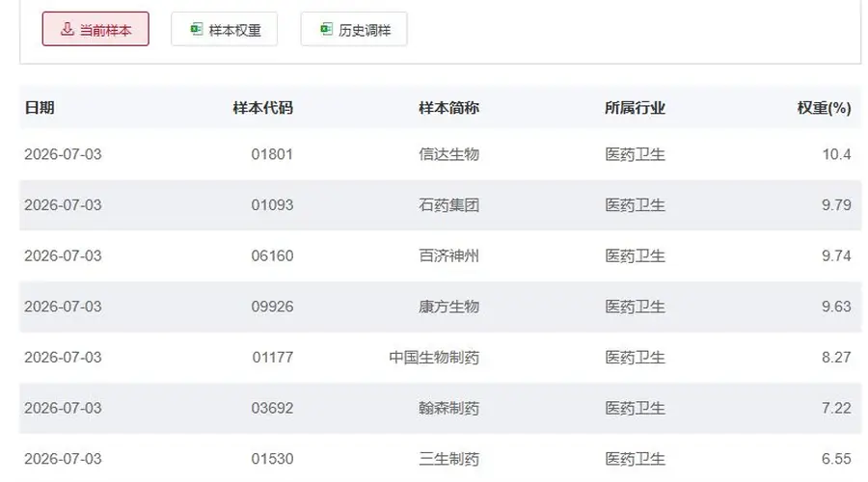Select weight value 9.63
The height and width of the screenshot is (482, 868).
click(x=836, y=307)
